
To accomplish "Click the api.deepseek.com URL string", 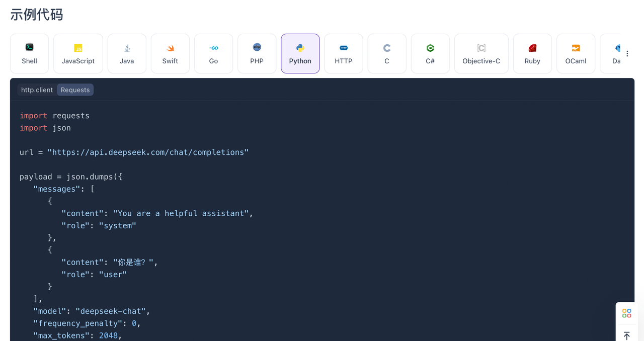I will [x=148, y=152].
